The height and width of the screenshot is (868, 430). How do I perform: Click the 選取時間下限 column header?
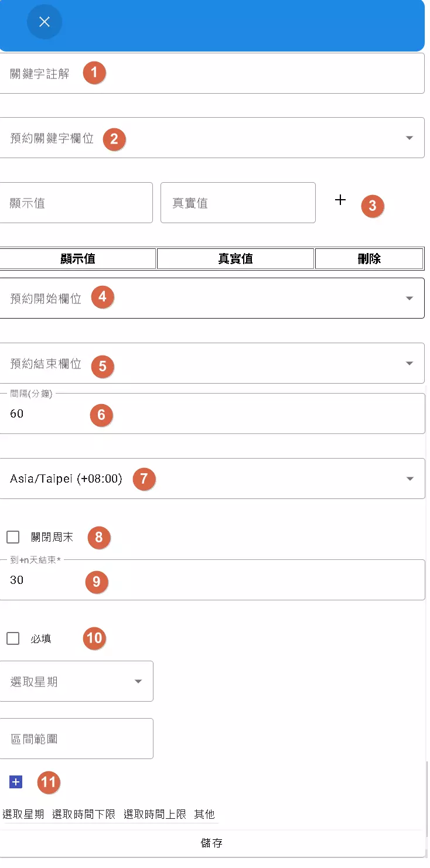(84, 814)
